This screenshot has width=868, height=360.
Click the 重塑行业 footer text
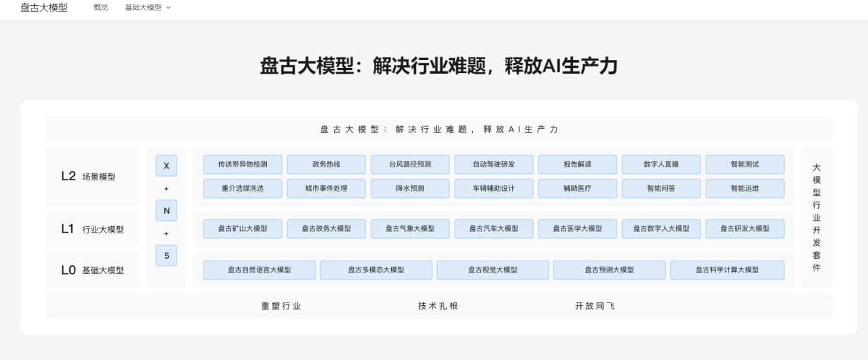pyautogui.click(x=281, y=306)
